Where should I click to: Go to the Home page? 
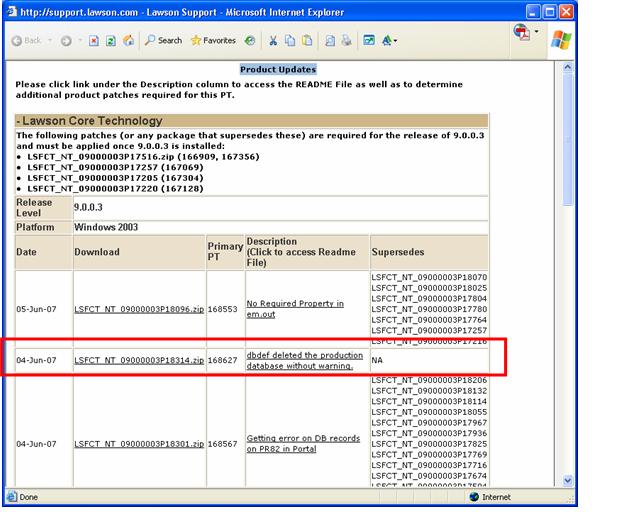[x=128, y=40]
